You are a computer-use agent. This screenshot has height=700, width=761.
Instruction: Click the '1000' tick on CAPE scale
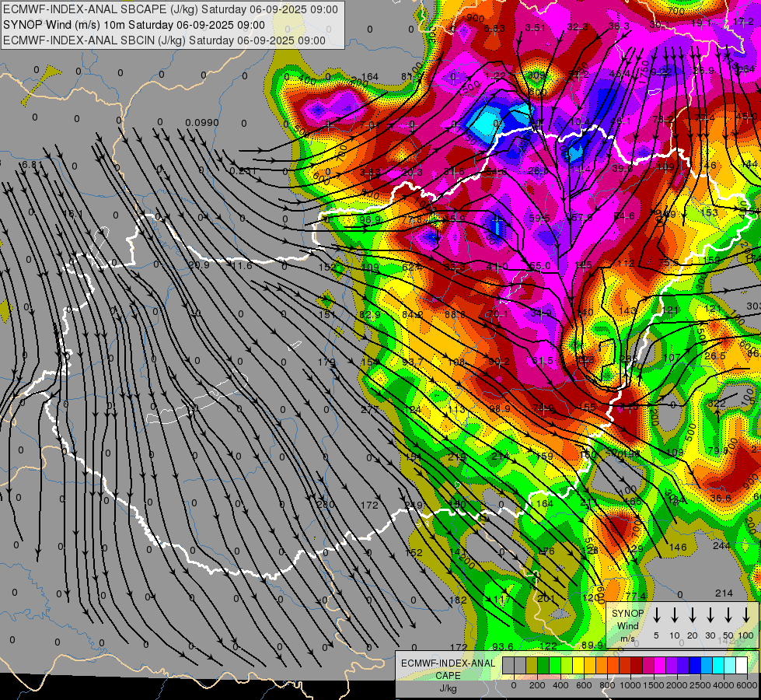click(x=630, y=685)
